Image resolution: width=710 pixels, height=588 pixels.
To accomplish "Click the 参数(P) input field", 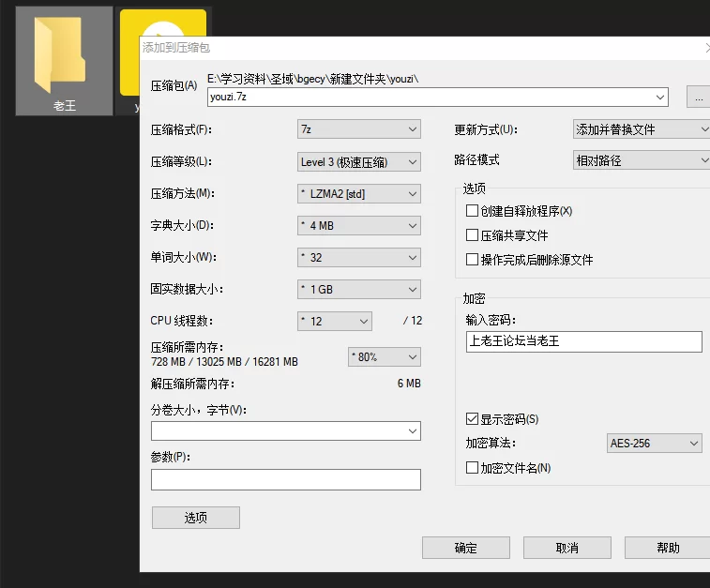I will coord(286,479).
